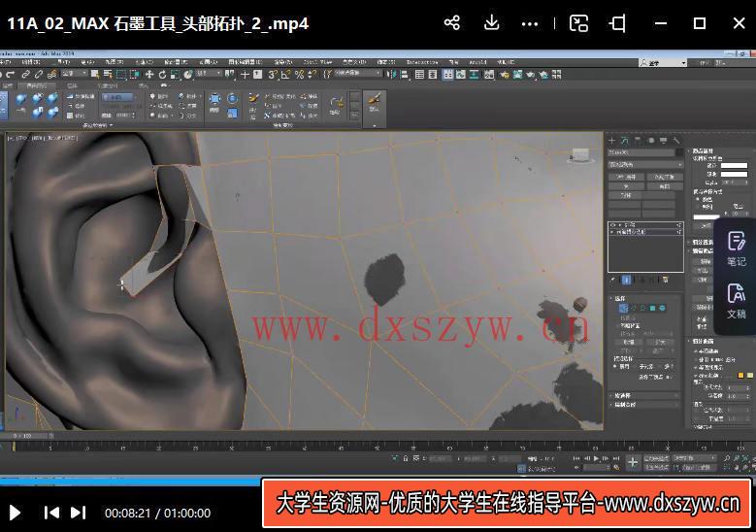
Task: Expand the 软选择 rollout
Action: click(644, 395)
